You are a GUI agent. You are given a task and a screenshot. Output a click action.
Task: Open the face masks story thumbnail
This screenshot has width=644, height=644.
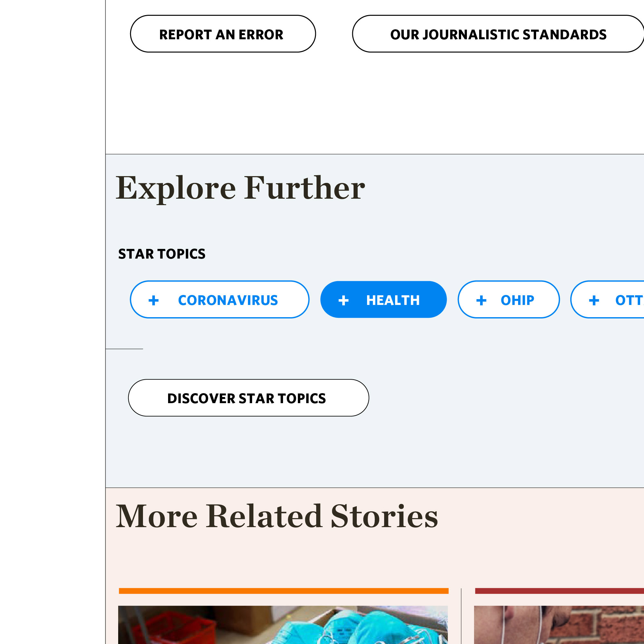pyautogui.click(x=283, y=625)
